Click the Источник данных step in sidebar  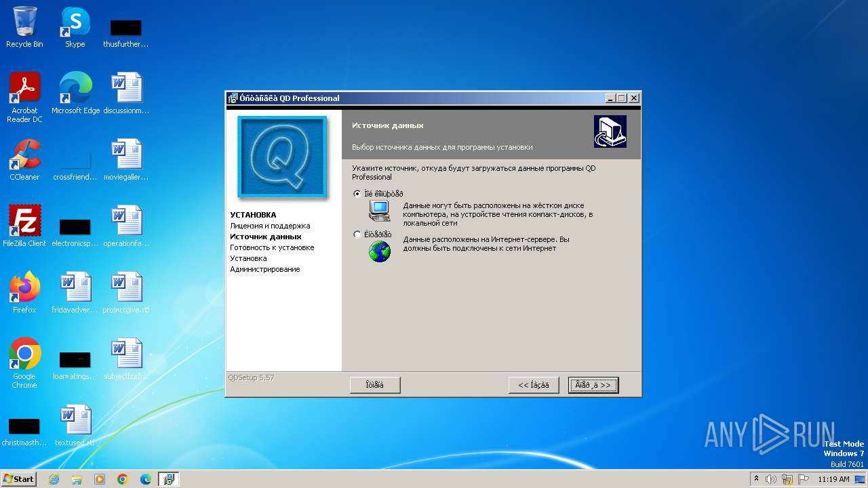coord(266,237)
